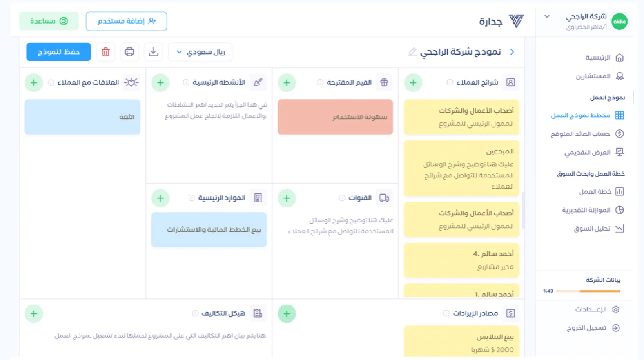The width and height of the screenshot is (644, 360).
Task: Add a card to مصادر الإيرادات section
Action: (287, 314)
